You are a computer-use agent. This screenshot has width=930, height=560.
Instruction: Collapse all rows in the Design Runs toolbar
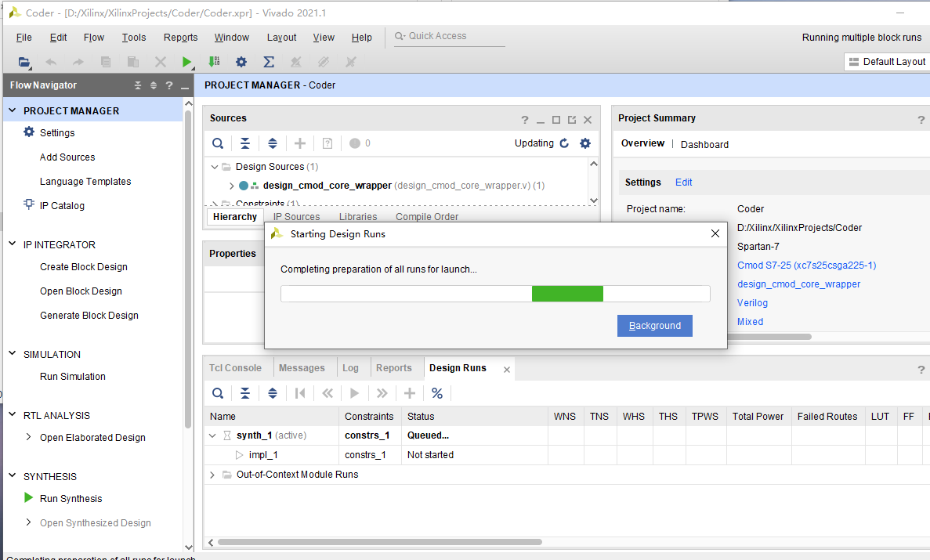tap(245, 393)
